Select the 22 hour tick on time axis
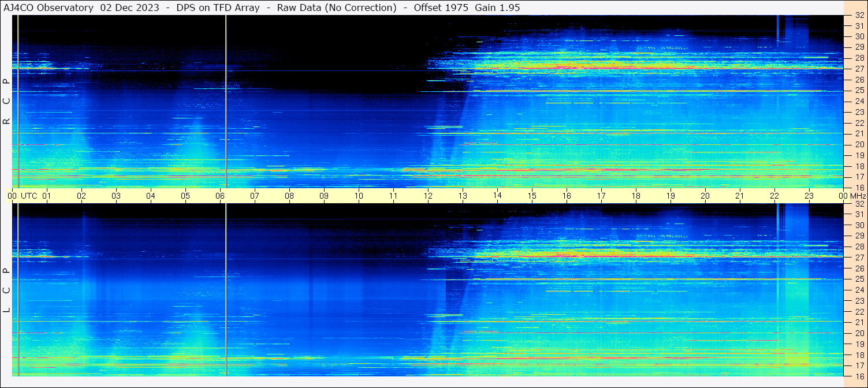Image resolution: width=868 pixels, height=388 pixels. [x=774, y=196]
